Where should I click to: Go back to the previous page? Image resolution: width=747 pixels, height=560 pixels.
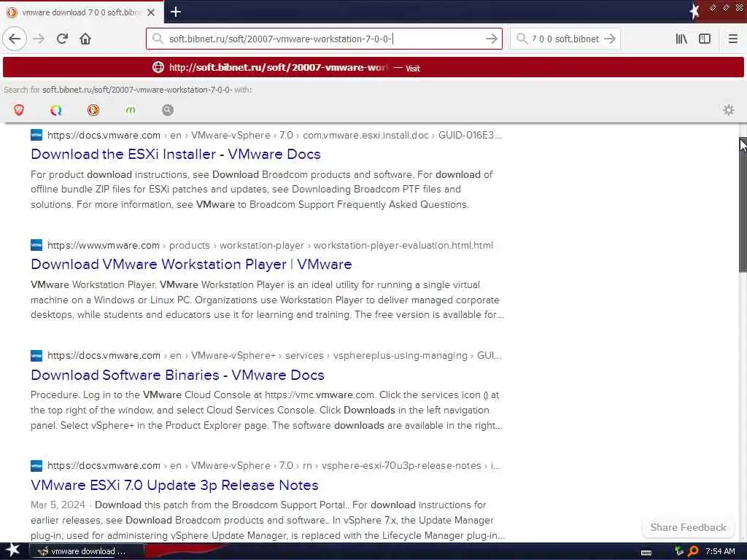pyautogui.click(x=15, y=39)
